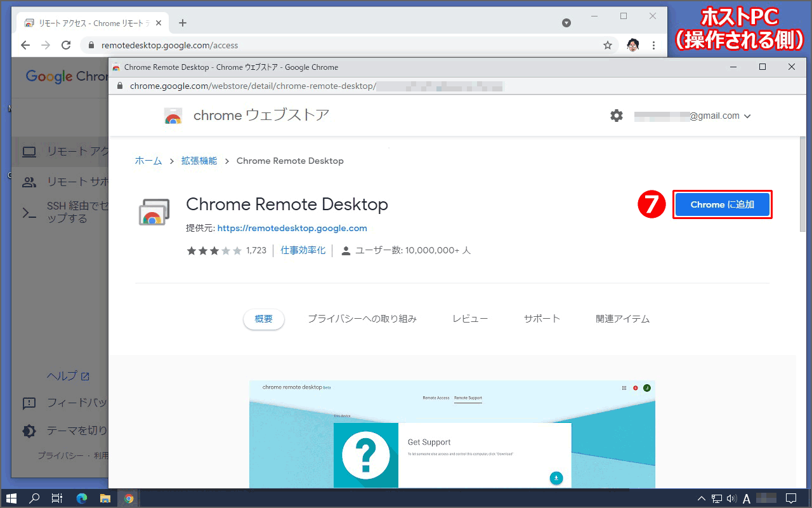Switch to プライバシーへの取り組み tab
812x508 pixels.
pyautogui.click(x=362, y=319)
